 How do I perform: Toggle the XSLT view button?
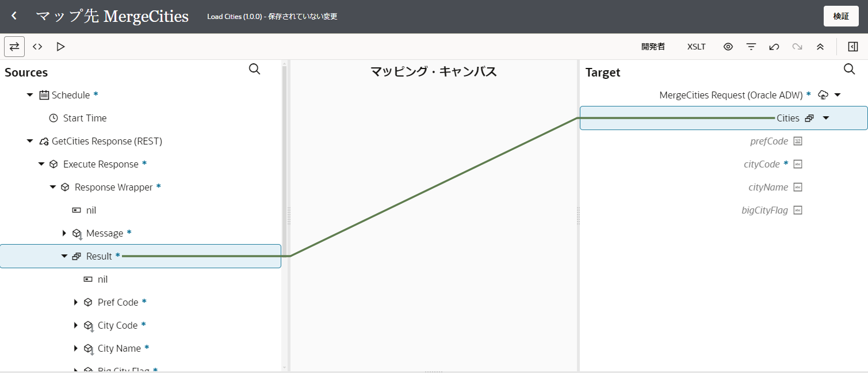696,47
